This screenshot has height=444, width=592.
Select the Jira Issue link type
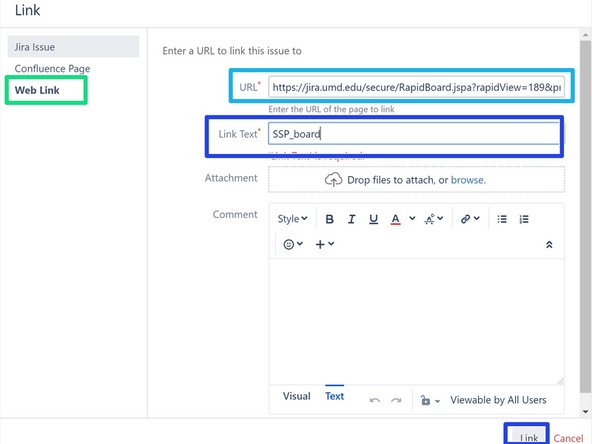click(73, 47)
